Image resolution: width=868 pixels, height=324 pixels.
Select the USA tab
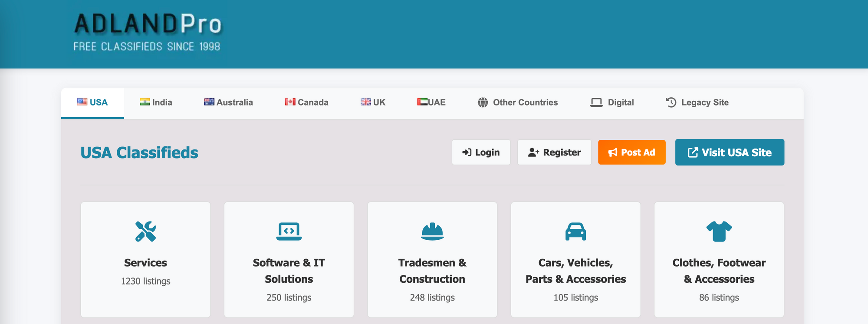click(92, 102)
